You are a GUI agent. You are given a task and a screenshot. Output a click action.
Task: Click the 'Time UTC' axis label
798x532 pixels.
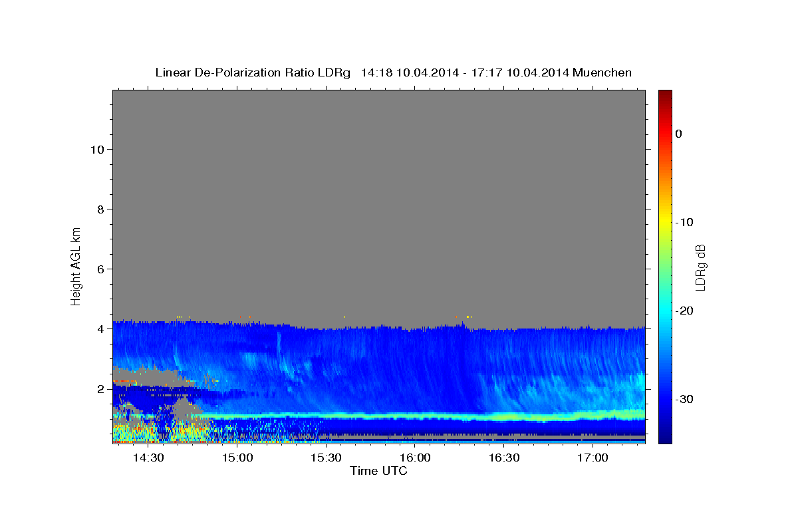click(x=378, y=471)
